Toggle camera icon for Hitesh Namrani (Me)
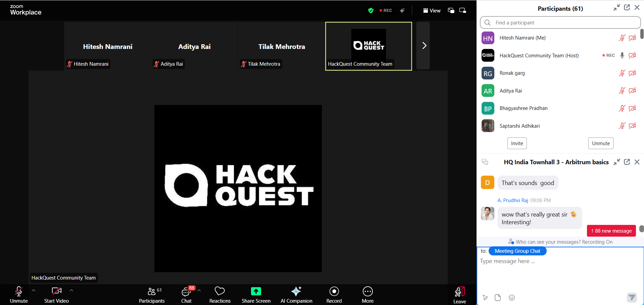644x305 pixels. click(x=632, y=38)
